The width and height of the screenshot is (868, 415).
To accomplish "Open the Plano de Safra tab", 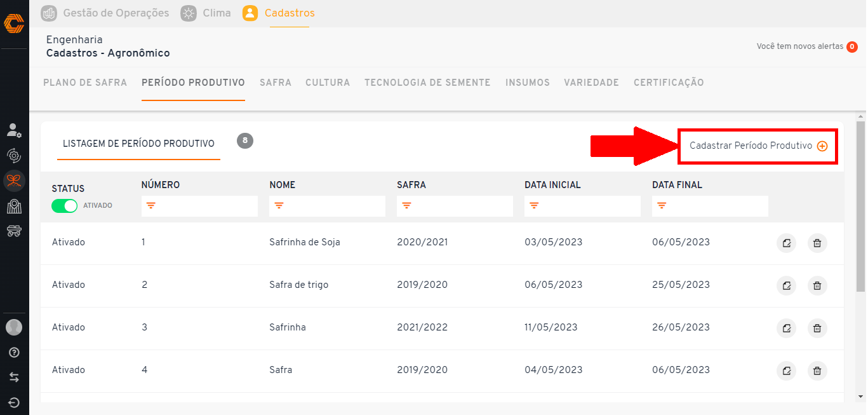I will click(85, 83).
